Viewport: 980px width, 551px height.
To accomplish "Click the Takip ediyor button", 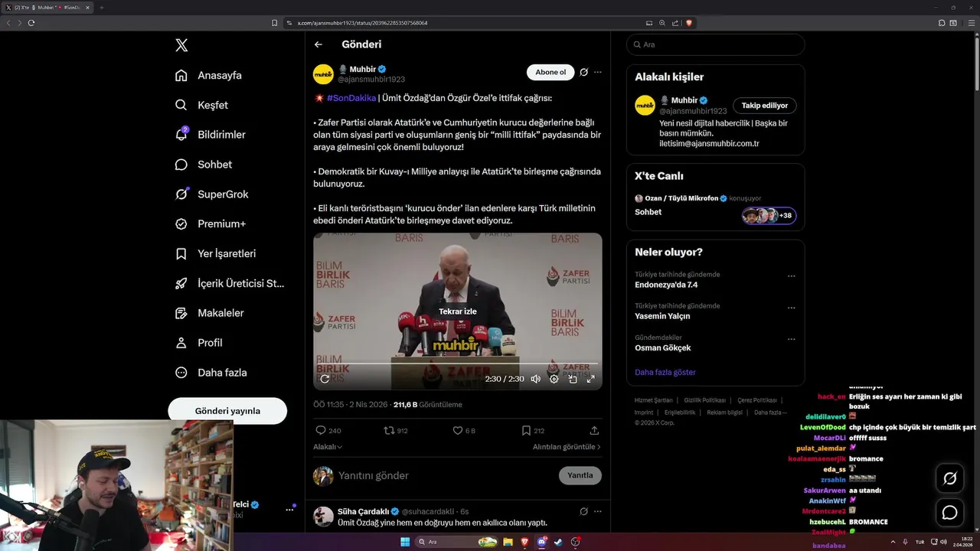I will point(765,106).
